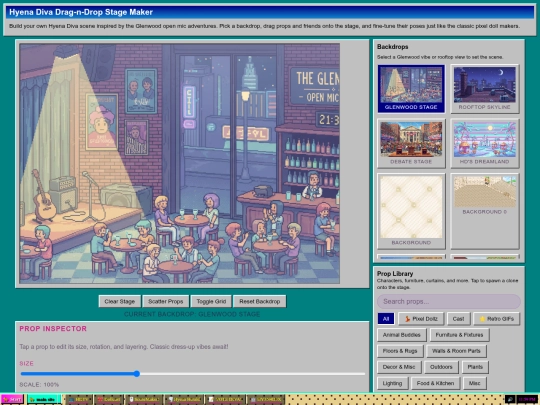The width and height of the screenshot is (540, 405).
Task: Show the Walls & Room Parts category
Action: 456,351
